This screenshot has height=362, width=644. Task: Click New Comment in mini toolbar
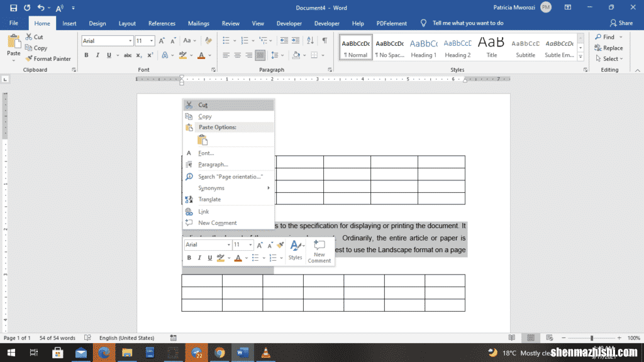click(319, 251)
